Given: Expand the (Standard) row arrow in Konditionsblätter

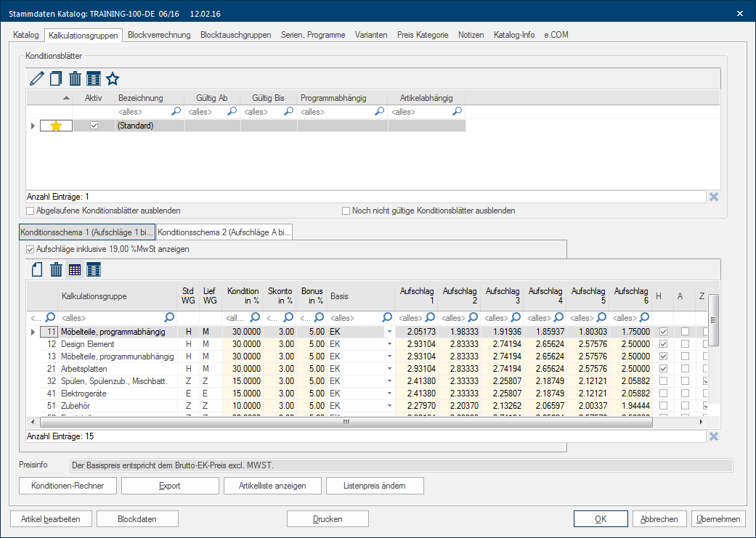Looking at the screenshot, I should click(x=32, y=126).
